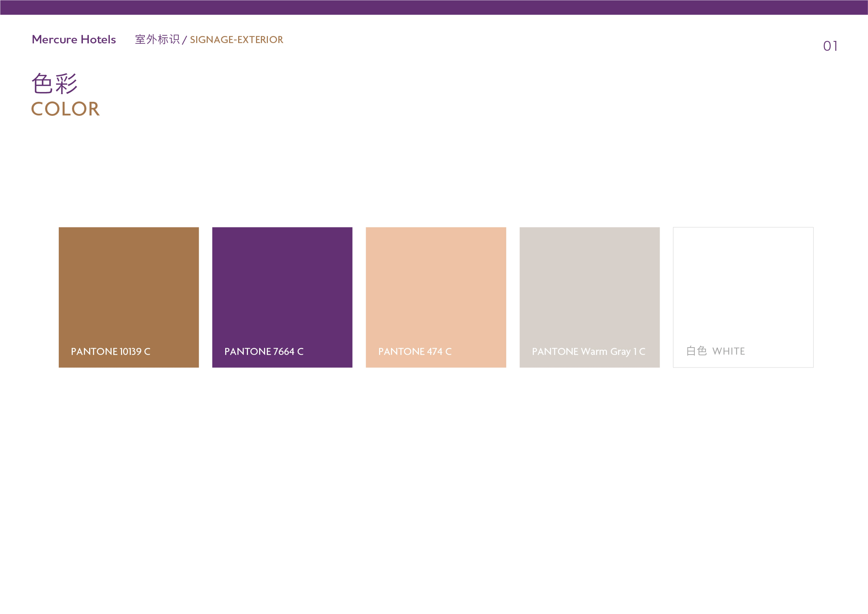Image resolution: width=868 pixels, height=614 pixels.
Task: Select the purple PANTONE 7664 C swatch
Action: [282, 297]
